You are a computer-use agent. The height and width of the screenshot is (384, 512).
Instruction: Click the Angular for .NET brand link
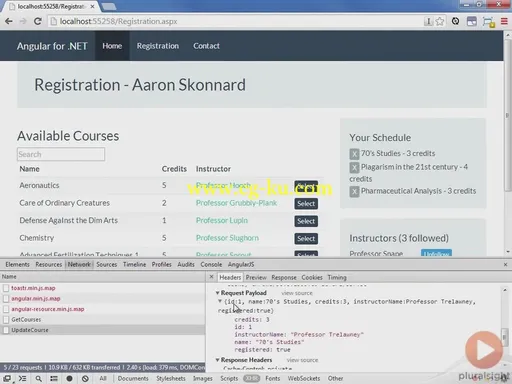(x=52, y=46)
